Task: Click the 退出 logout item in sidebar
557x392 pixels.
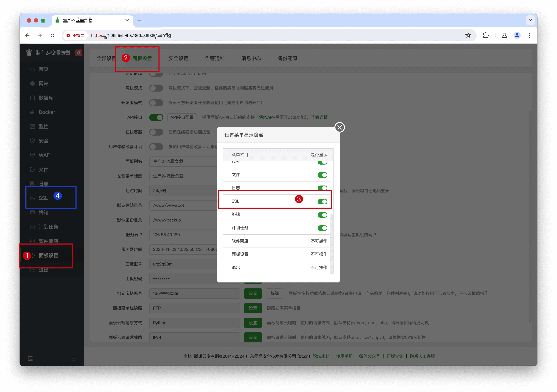Action: [44, 270]
